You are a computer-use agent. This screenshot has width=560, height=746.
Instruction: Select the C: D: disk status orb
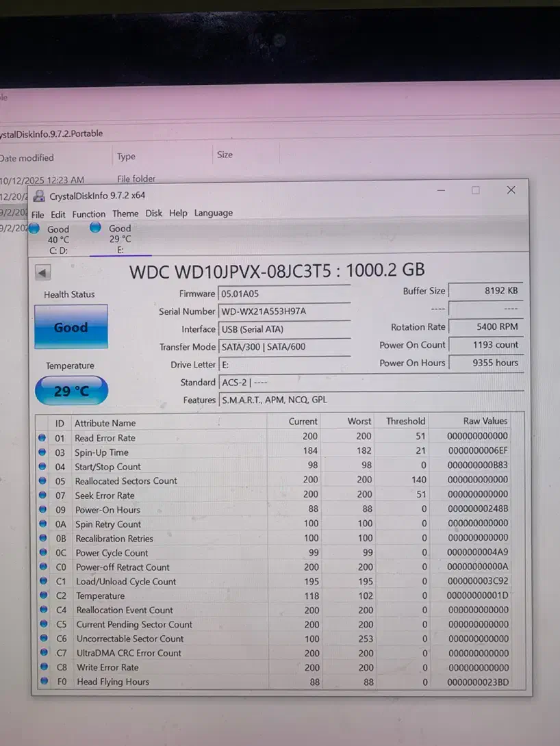[x=34, y=229]
